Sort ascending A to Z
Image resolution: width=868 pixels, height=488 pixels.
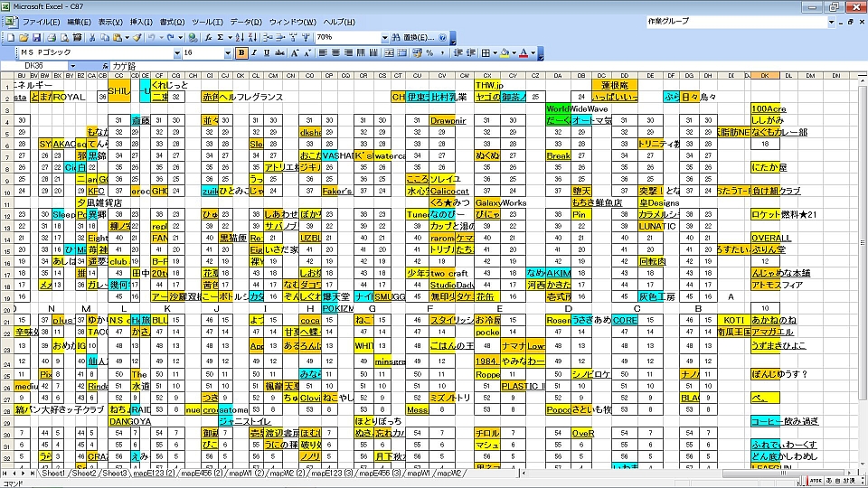[x=239, y=38]
